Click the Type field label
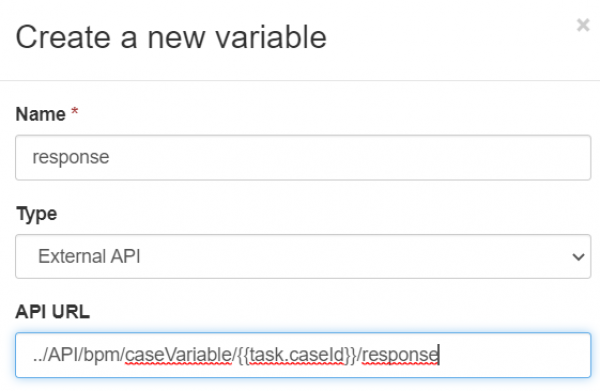This screenshot has width=600, height=391. tap(36, 214)
